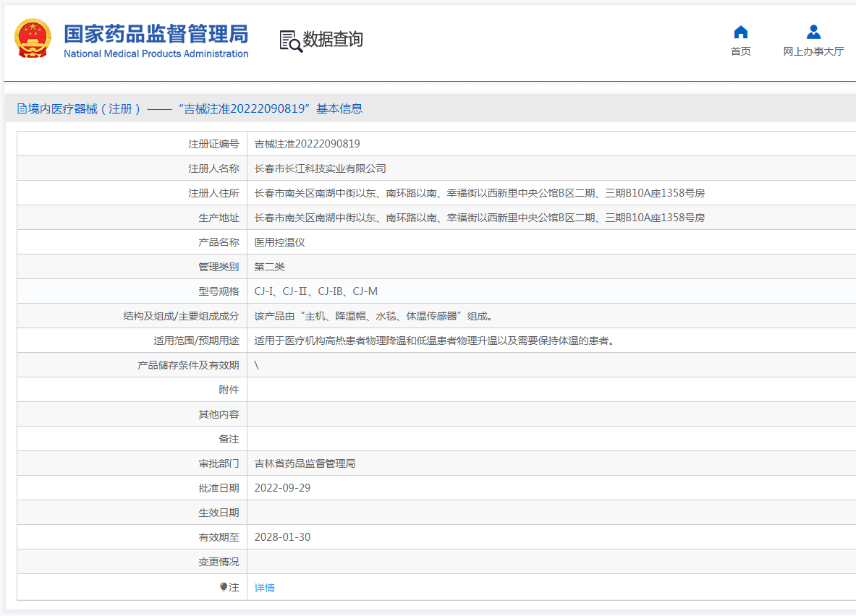
Task: Click the model specs value CJ-I、CJ-II
Action: point(315,291)
